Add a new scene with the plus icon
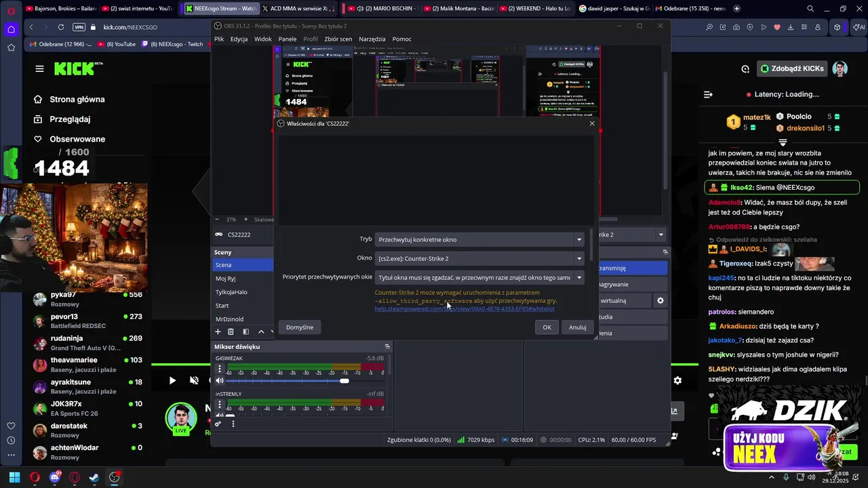Viewport: 868px width, 488px height. click(218, 331)
